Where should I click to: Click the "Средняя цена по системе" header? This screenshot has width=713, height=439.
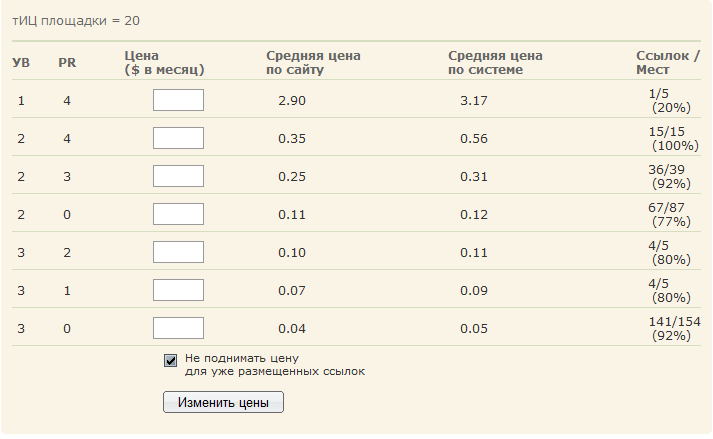pos(495,63)
